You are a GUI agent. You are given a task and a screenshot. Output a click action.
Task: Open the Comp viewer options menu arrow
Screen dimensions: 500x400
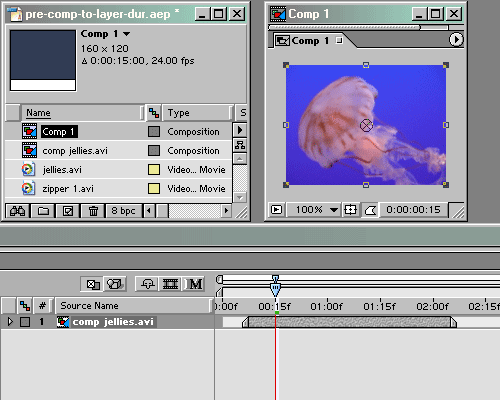[x=456, y=40]
